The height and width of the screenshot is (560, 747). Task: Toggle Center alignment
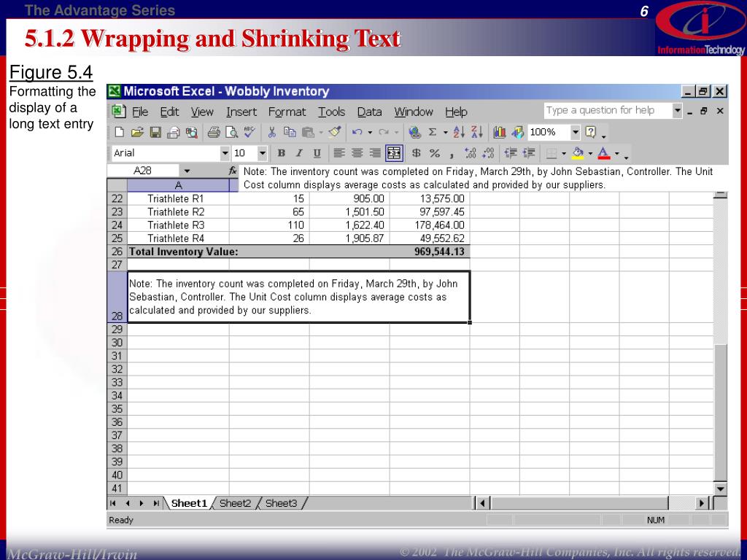(x=357, y=153)
